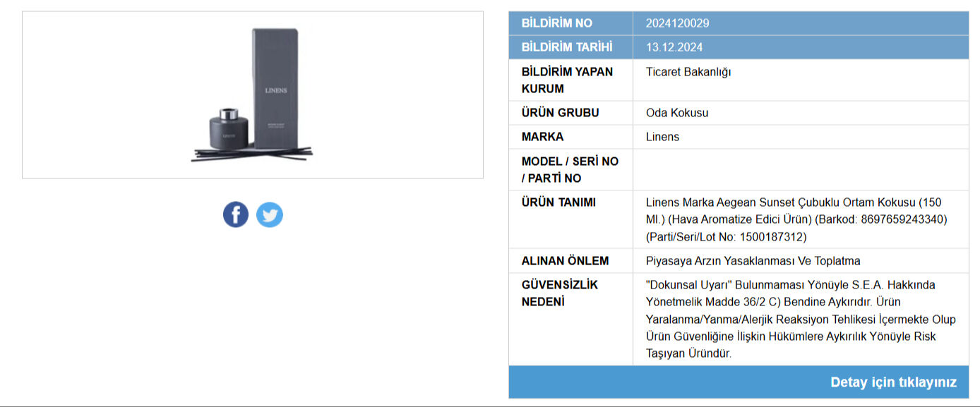Image resolution: width=980 pixels, height=407 pixels.
Task: Click the Twitter share icon
Action: click(x=269, y=214)
